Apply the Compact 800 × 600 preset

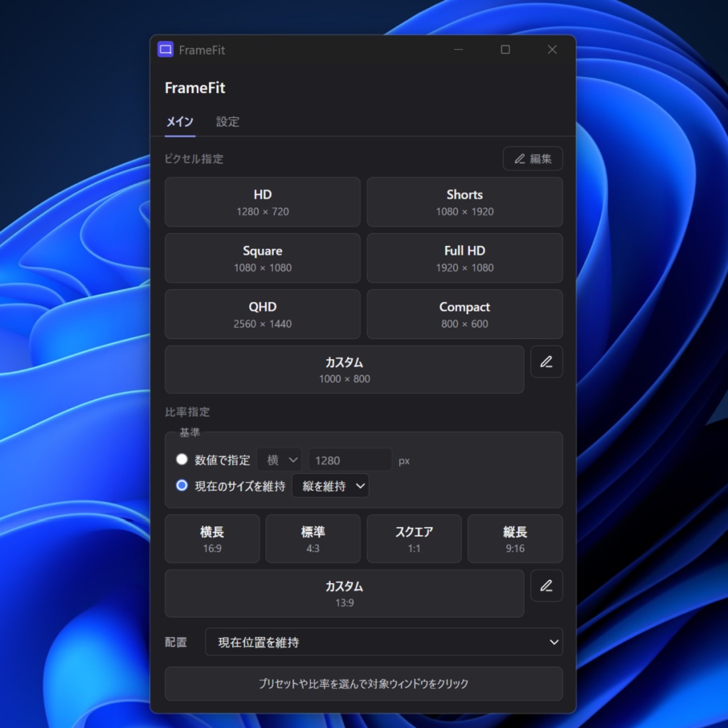pos(465,314)
